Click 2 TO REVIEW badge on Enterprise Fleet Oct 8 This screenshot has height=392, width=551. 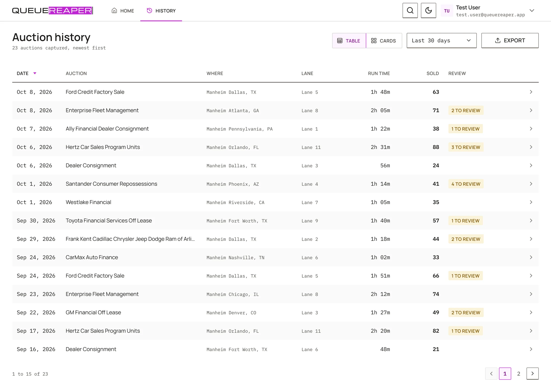tap(466, 111)
